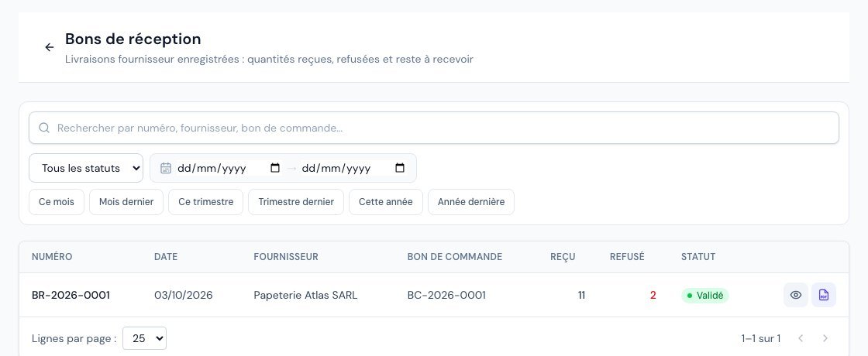The image size is (868, 356).
Task: Focus the search field for receipts
Action: click(434, 128)
